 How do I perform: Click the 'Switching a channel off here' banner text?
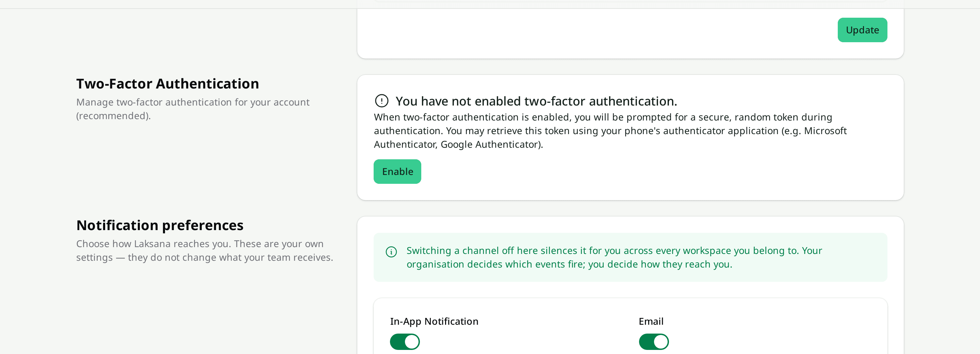(x=614, y=257)
